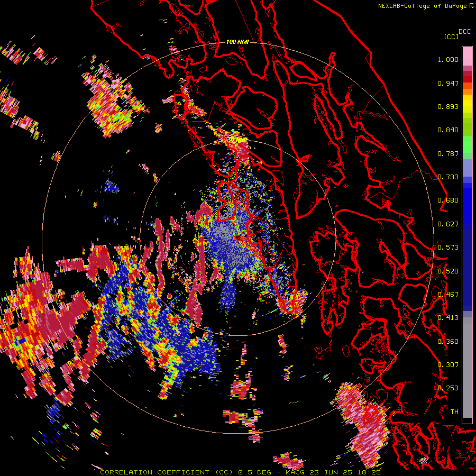Select the 0.253 scale value
Image resolution: width=476 pixels, height=476 pixels.
point(448,388)
